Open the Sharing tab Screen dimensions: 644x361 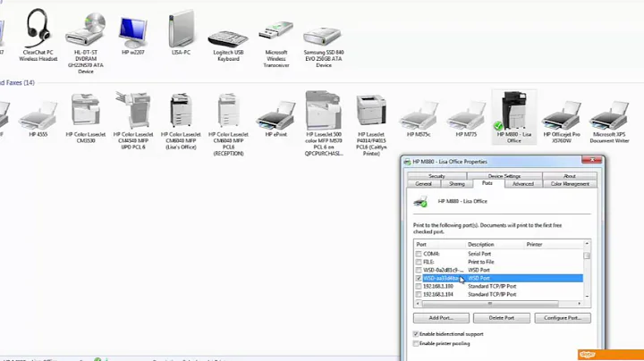pyautogui.click(x=457, y=184)
